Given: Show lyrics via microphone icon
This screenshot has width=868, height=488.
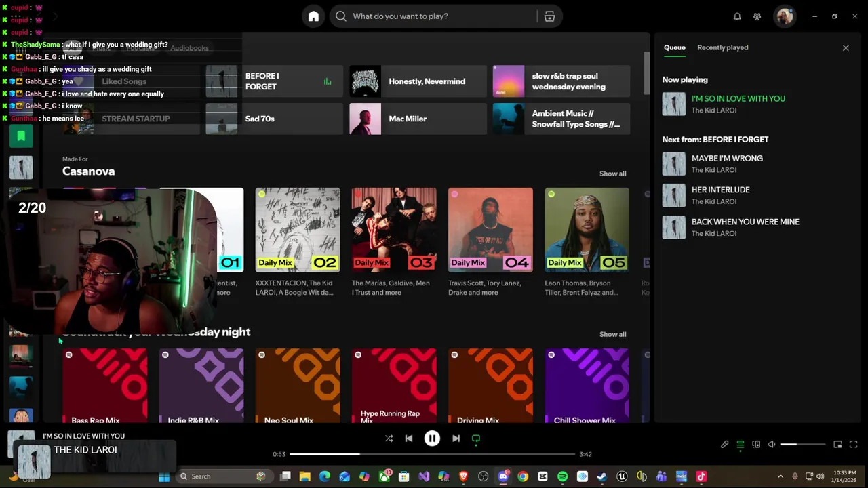Looking at the screenshot, I should 724,445.
